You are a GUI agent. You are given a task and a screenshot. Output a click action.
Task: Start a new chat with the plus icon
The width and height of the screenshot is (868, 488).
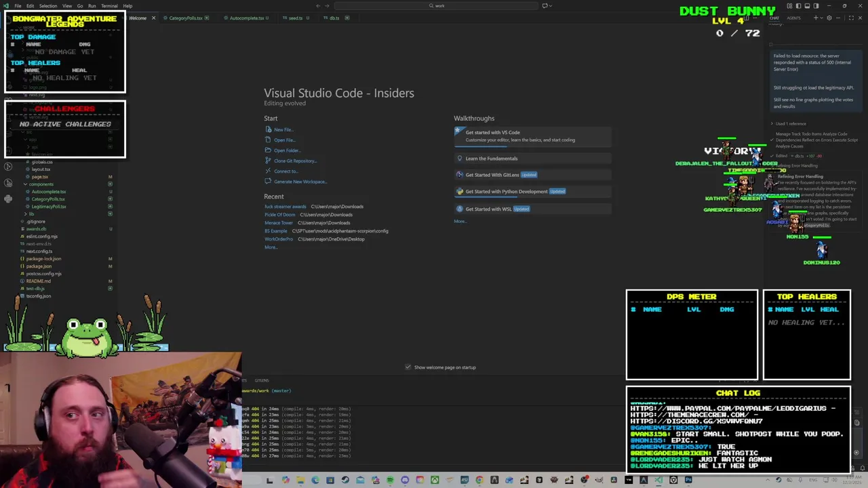815,18
